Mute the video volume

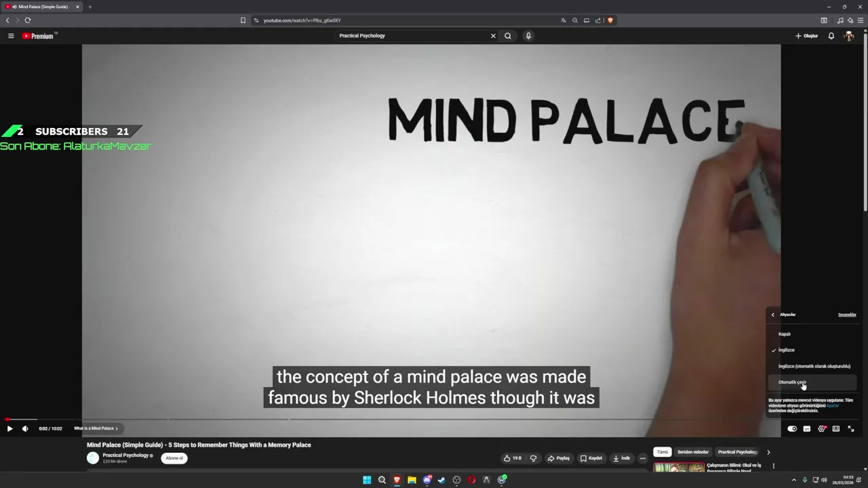[x=25, y=428]
